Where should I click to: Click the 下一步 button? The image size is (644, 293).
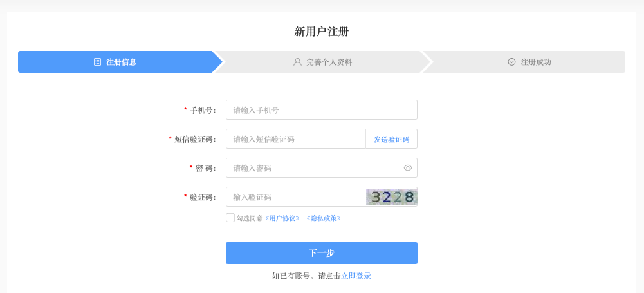pos(322,253)
